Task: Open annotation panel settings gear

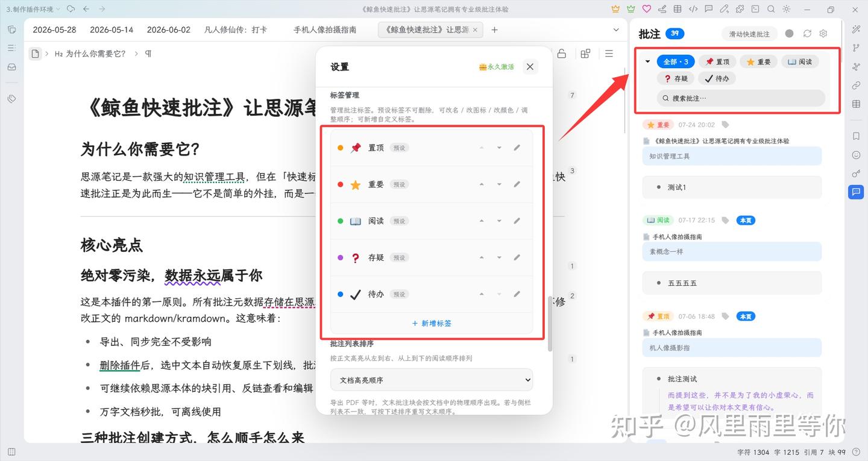Action: [823, 34]
